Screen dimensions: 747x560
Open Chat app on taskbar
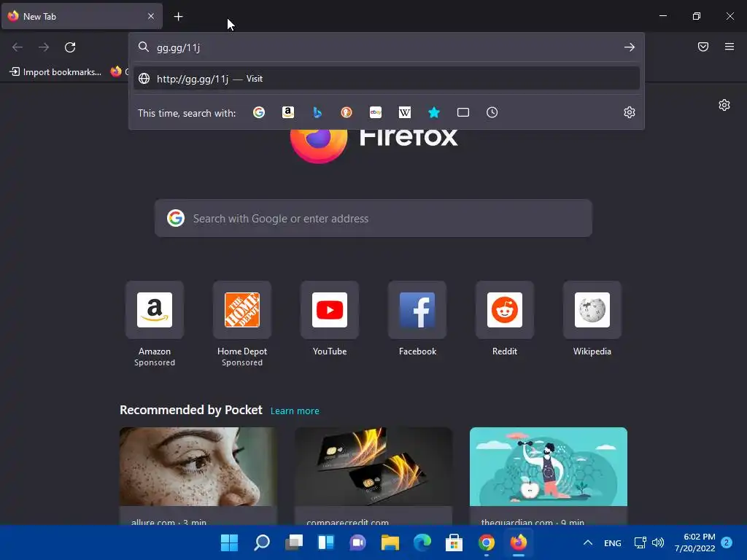coord(357,542)
